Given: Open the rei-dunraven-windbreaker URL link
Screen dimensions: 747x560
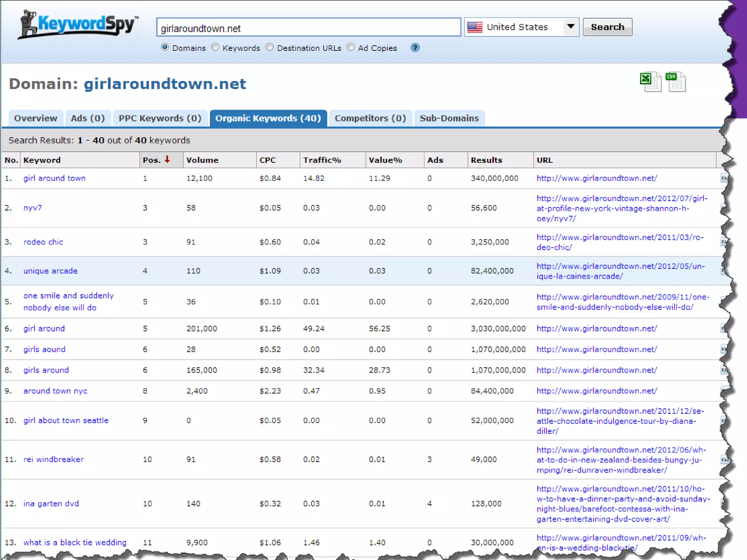Looking at the screenshot, I should 622,460.
